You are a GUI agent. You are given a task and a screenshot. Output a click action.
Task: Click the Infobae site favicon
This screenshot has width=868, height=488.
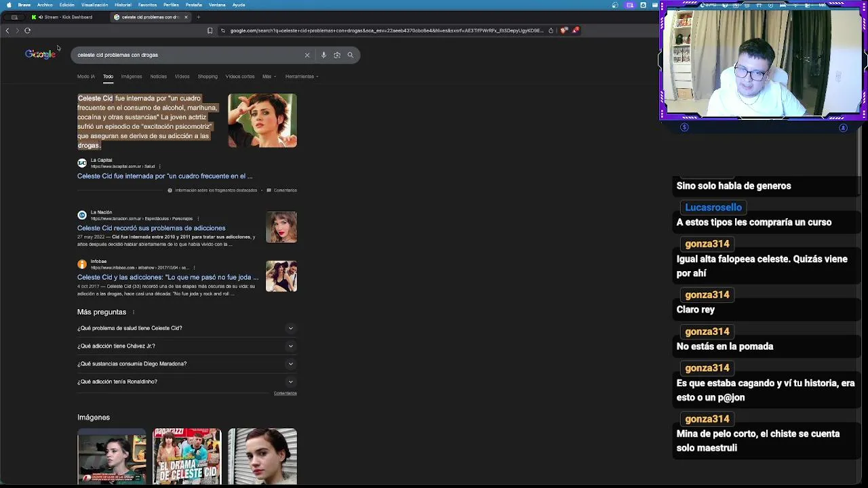pos(82,264)
